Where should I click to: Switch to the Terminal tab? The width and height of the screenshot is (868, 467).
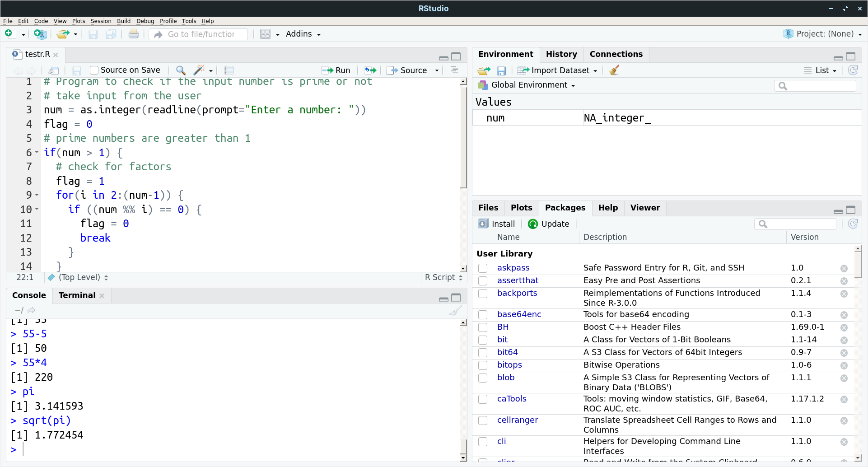tap(77, 295)
